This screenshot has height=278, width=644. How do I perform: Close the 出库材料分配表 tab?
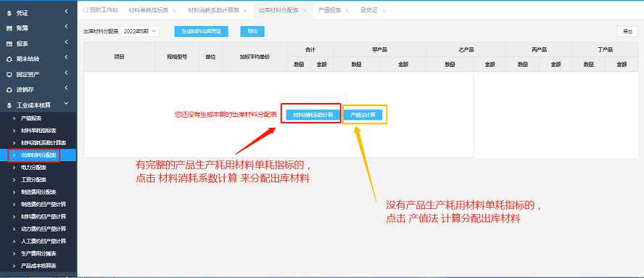[x=305, y=10]
